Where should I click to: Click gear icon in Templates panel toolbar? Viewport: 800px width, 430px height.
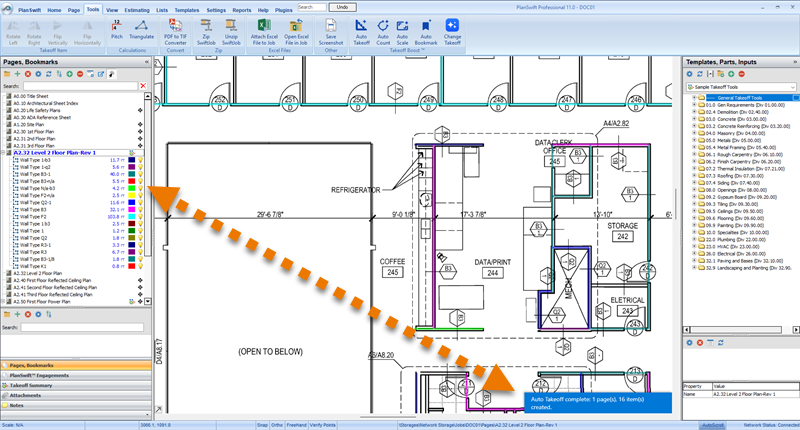pyautogui.click(x=689, y=74)
